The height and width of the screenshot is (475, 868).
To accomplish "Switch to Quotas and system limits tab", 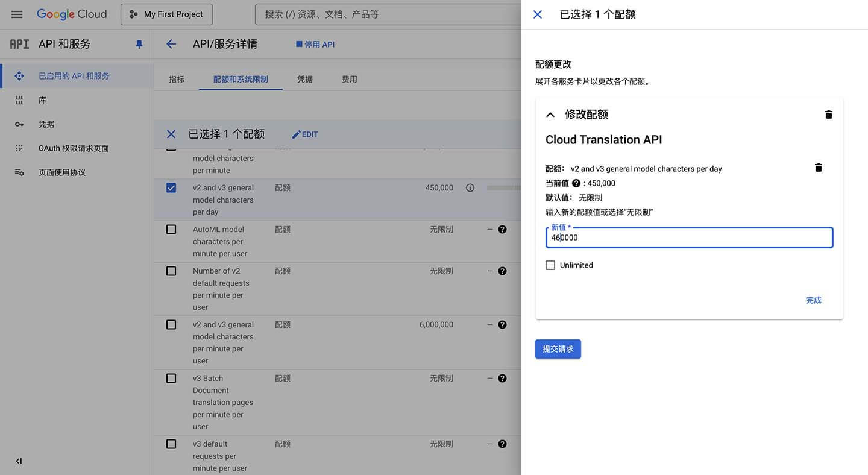I will (241, 79).
